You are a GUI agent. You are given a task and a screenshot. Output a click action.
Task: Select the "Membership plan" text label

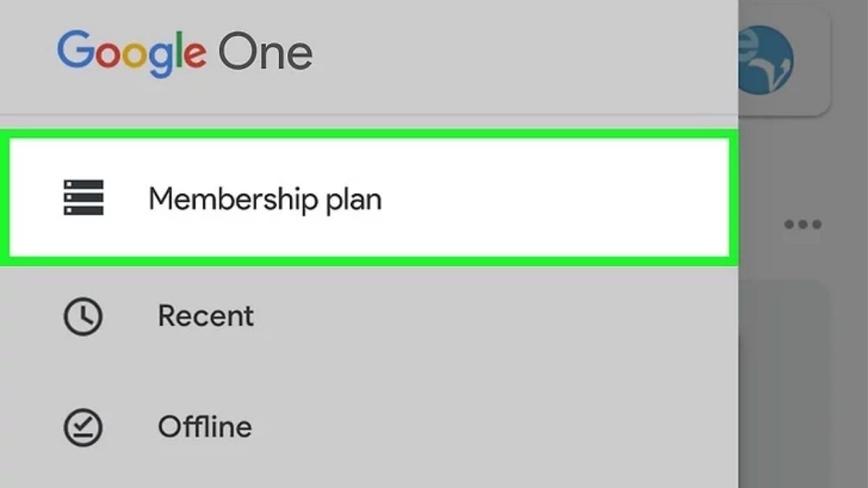(265, 199)
